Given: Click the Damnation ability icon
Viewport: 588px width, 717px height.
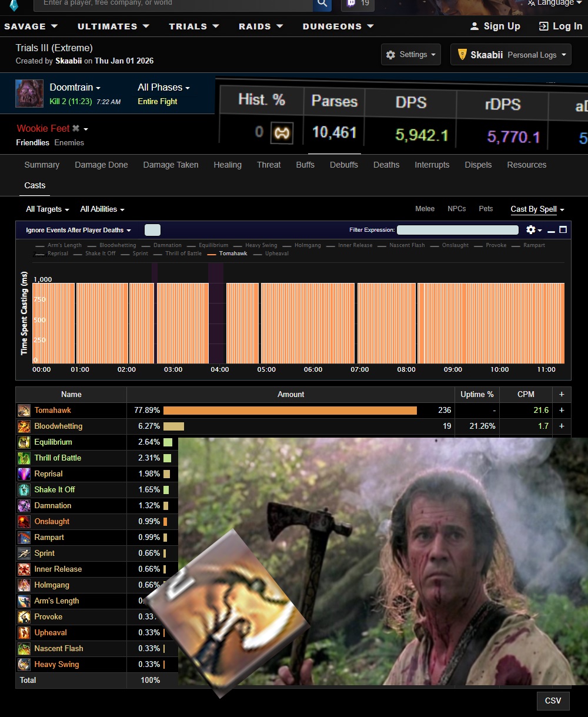Looking at the screenshot, I should coord(24,506).
